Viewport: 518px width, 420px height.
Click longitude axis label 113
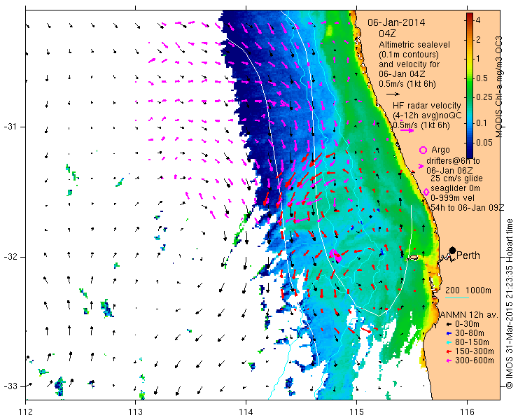135,412
